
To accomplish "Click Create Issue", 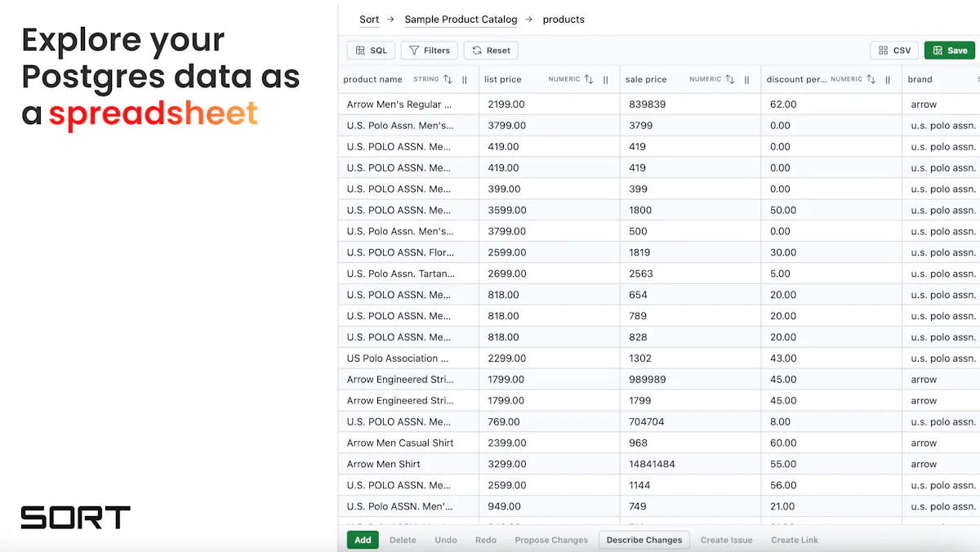I will click(x=727, y=540).
